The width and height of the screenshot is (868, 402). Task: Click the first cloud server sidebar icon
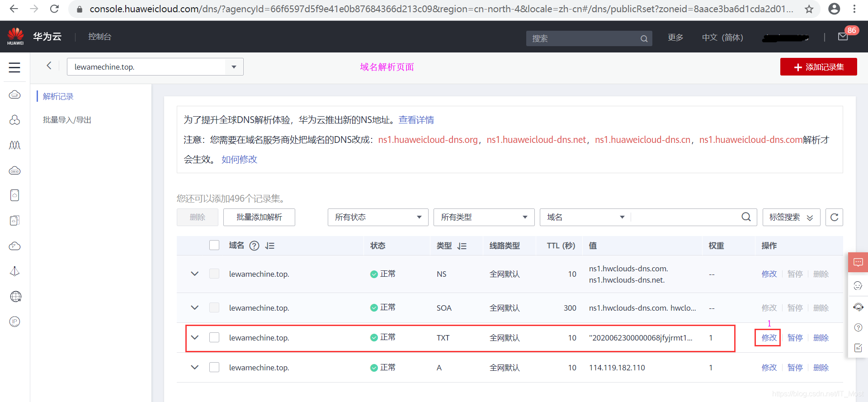[x=15, y=95]
